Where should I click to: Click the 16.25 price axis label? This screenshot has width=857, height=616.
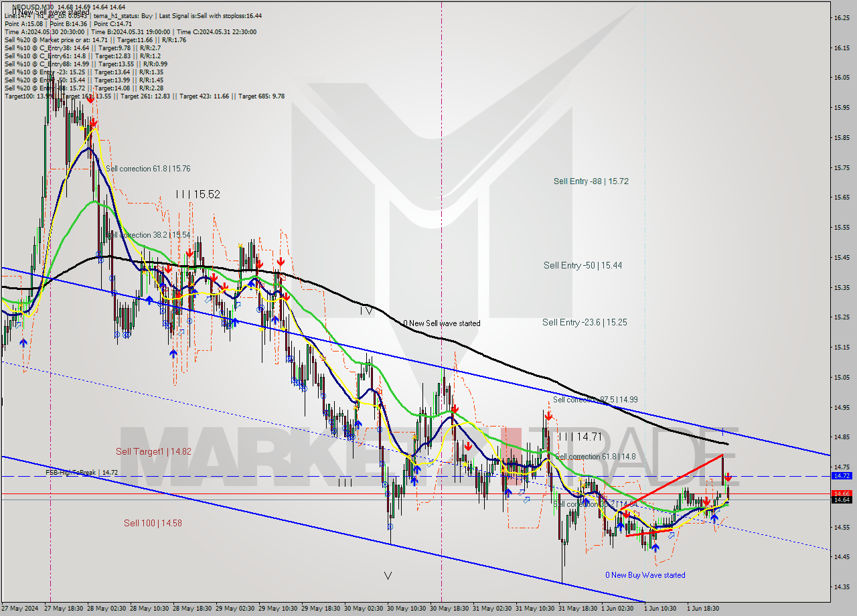[842, 17]
